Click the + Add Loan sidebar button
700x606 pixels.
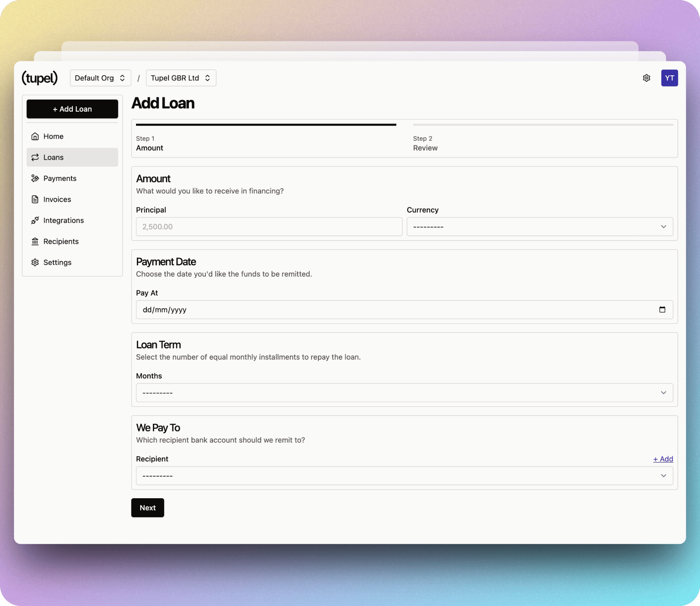[x=72, y=109]
